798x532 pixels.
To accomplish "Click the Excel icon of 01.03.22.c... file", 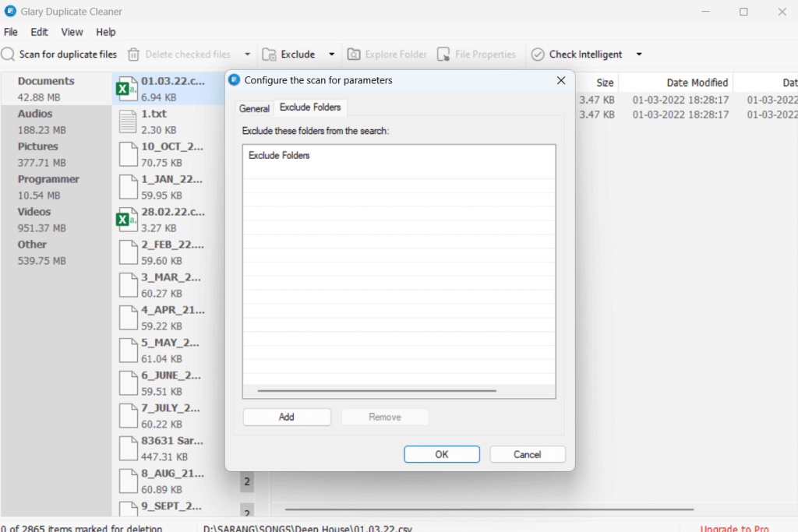I will 127,89.
